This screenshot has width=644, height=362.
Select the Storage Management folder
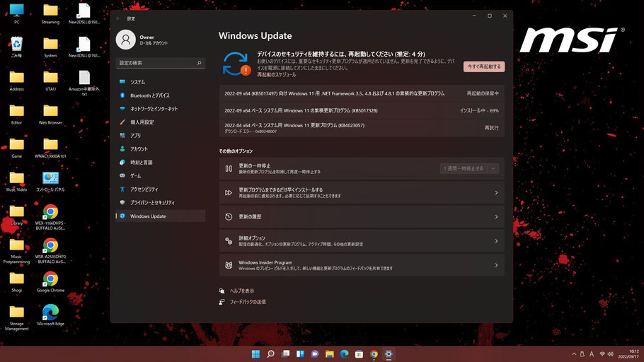coord(16,318)
